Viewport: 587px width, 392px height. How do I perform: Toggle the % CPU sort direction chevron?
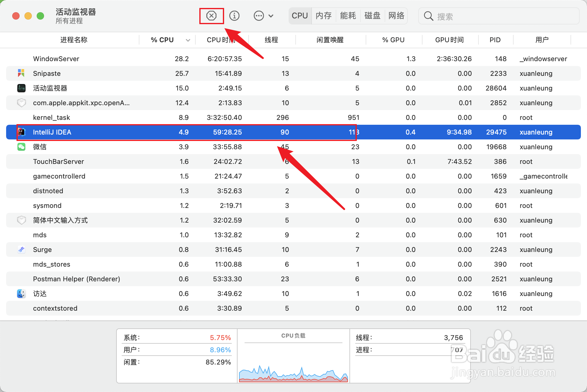point(188,40)
